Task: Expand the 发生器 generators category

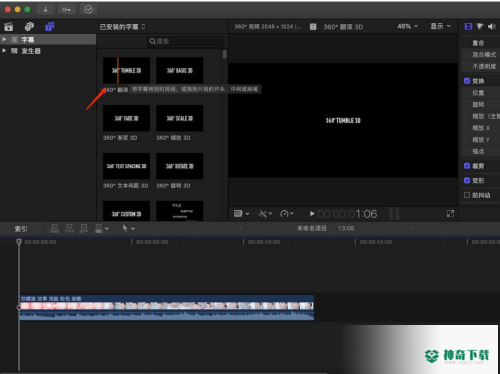Action: tap(4, 51)
